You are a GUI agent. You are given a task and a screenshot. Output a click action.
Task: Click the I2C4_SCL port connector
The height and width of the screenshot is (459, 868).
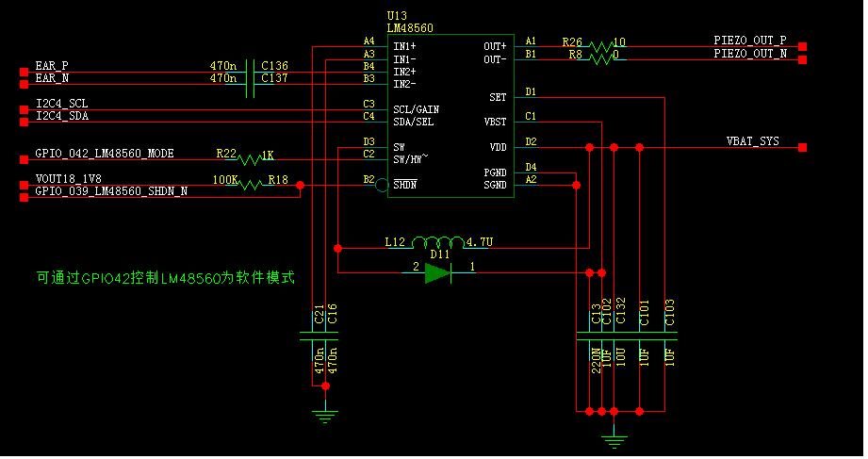click(x=24, y=109)
